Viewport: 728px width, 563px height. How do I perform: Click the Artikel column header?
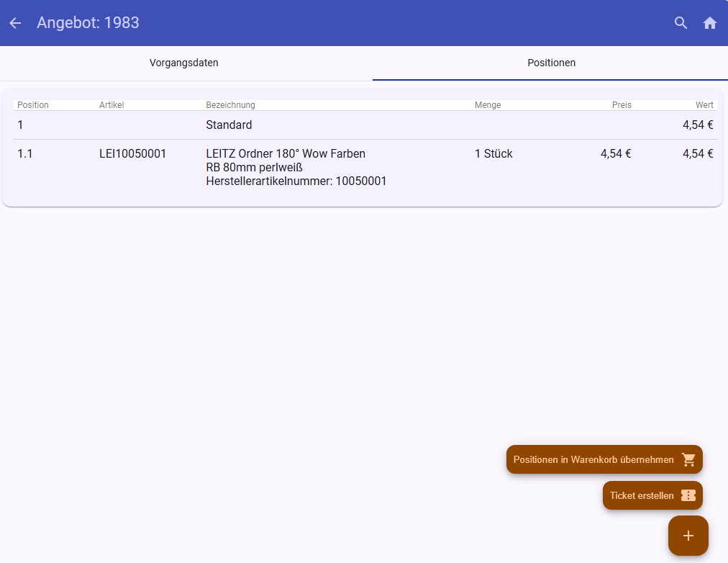[112, 105]
